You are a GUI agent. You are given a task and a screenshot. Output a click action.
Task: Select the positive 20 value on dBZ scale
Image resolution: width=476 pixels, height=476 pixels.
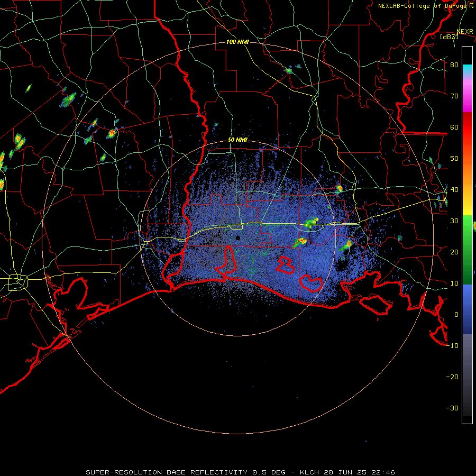[454, 252]
